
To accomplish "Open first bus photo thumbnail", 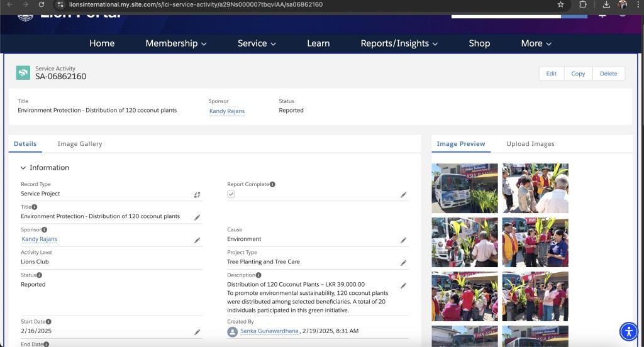I will 465,188.
